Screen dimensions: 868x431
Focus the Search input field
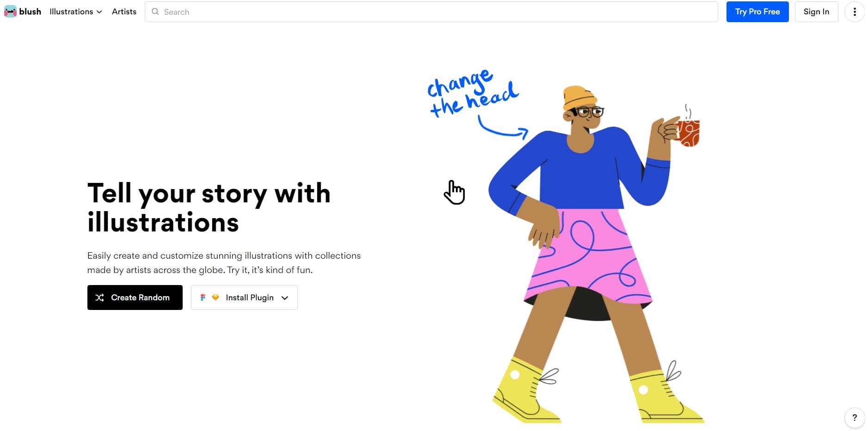431,12
